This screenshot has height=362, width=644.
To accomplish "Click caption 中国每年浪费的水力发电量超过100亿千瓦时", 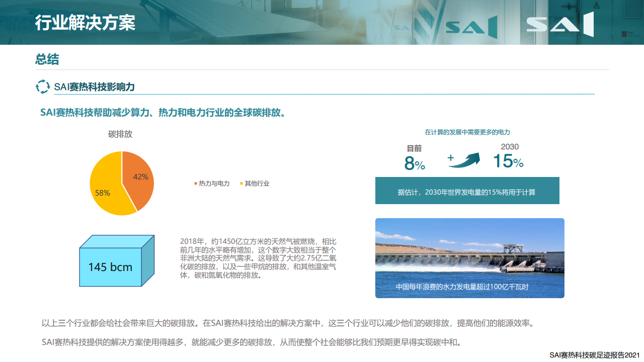I will pyautogui.click(x=462, y=287).
